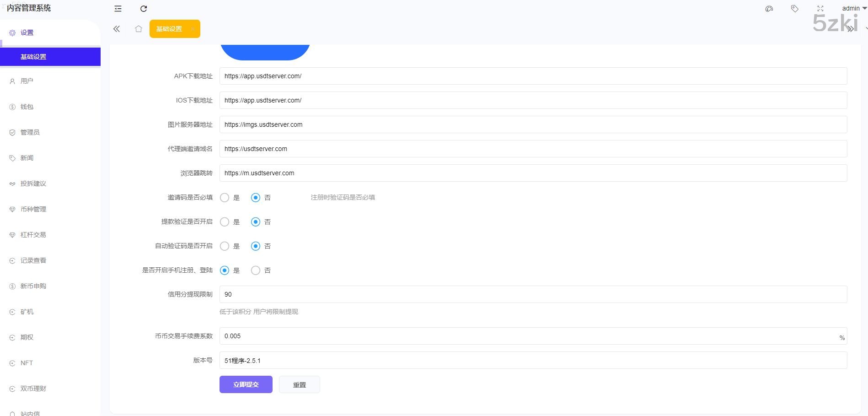868x416 pixels.
Task: Select 是 for 邀请码是否必填
Action: tap(225, 198)
